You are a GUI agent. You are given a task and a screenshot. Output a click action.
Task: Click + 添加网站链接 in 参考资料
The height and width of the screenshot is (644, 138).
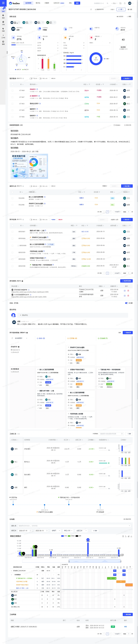(126, 281)
